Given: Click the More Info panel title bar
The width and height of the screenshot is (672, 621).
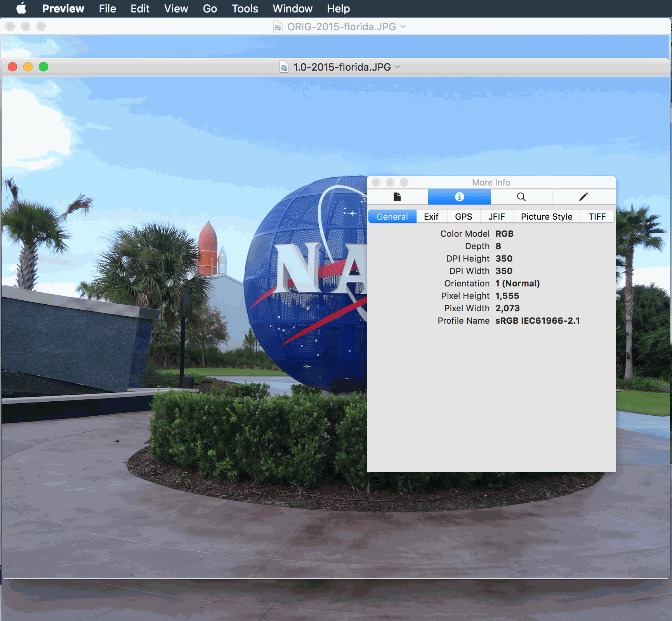Looking at the screenshot, I should pos(491,182).
